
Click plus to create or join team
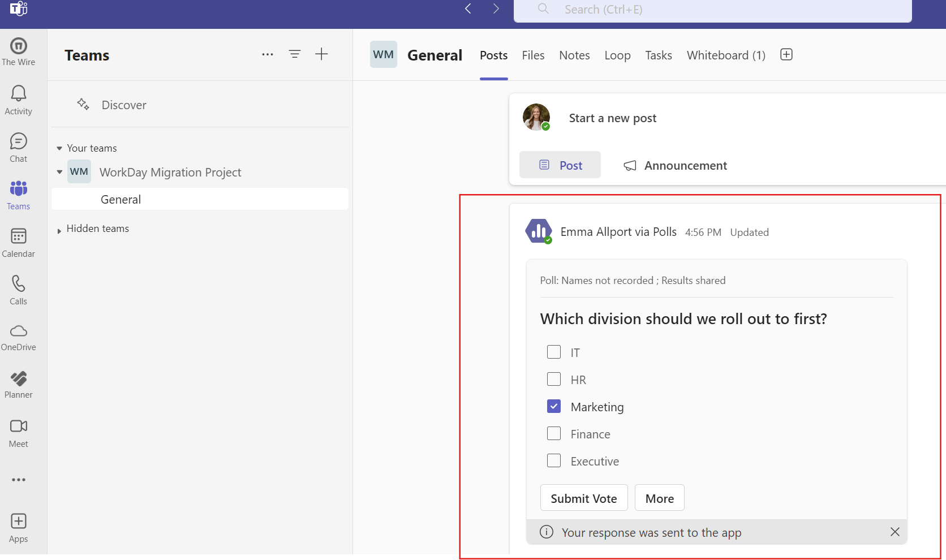click(321, 54)
